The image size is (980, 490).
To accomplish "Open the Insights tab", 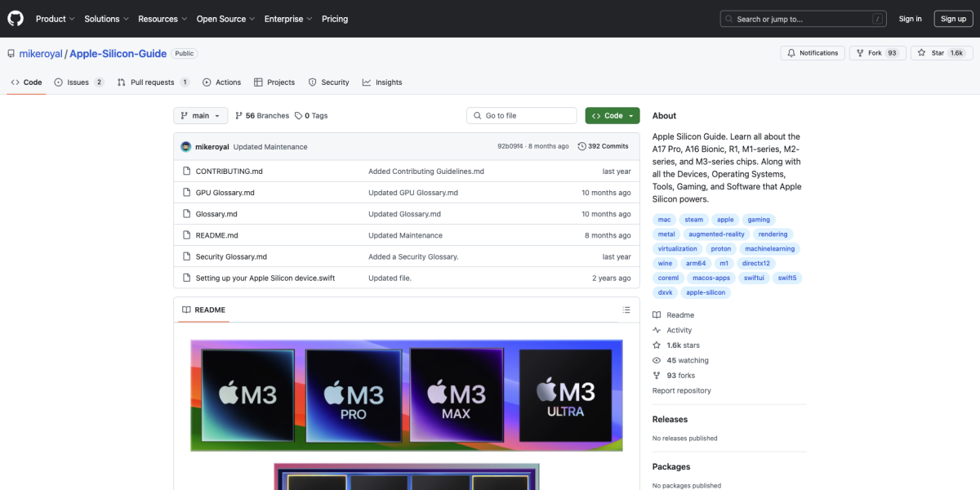I will coord(382,82).
